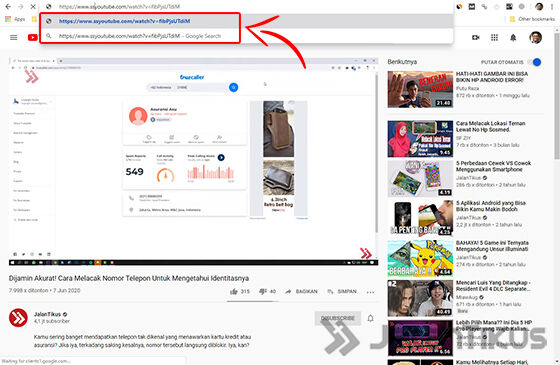Viewport: 560px width, 365px height.
Task: Click the Bagikan share button
Action: (301, 291)
